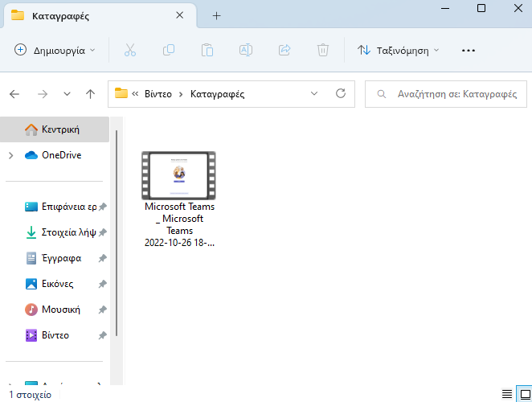Open the See more three-dots menu
532x402 pixels.
coord(469,51)
